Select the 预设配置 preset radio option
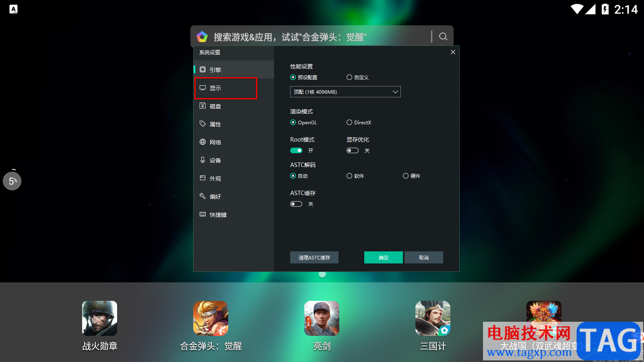 tap(303, 77)
